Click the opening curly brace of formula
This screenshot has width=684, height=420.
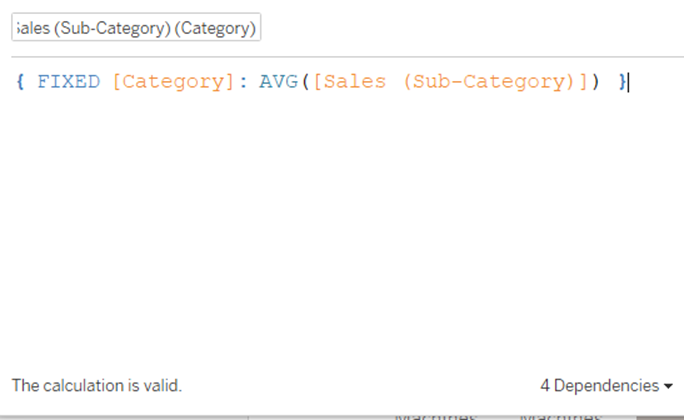(x=20, y=82)
